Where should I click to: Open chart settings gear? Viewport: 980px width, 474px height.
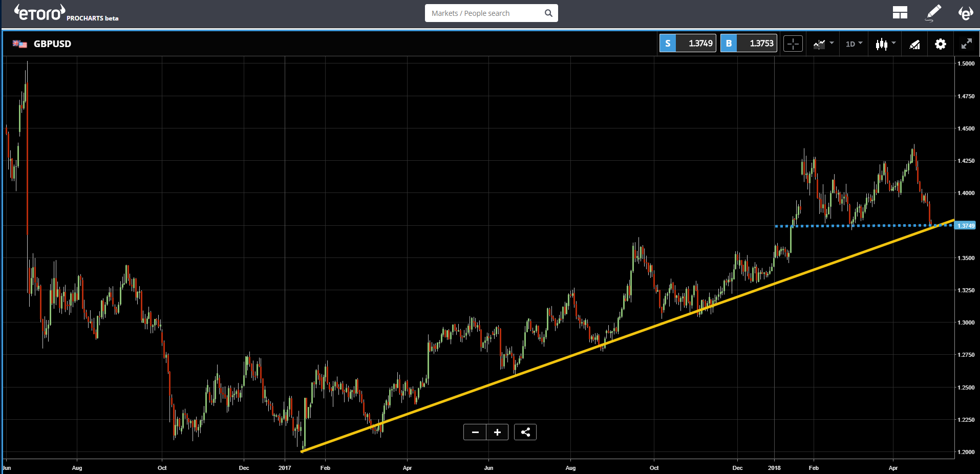click(x=941, y=44)
